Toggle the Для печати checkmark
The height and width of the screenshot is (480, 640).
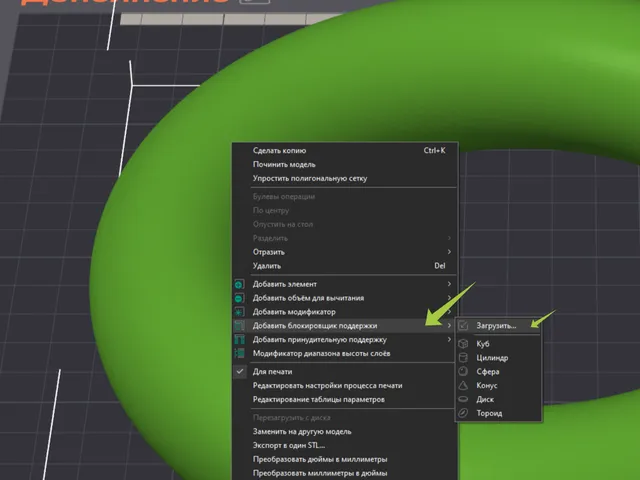point(240,371)
